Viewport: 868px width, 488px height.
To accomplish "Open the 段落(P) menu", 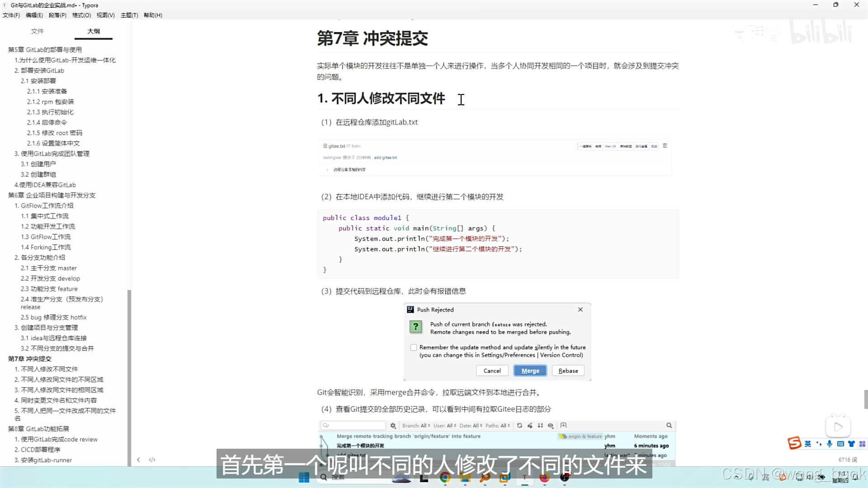I will tap(57, 15).
